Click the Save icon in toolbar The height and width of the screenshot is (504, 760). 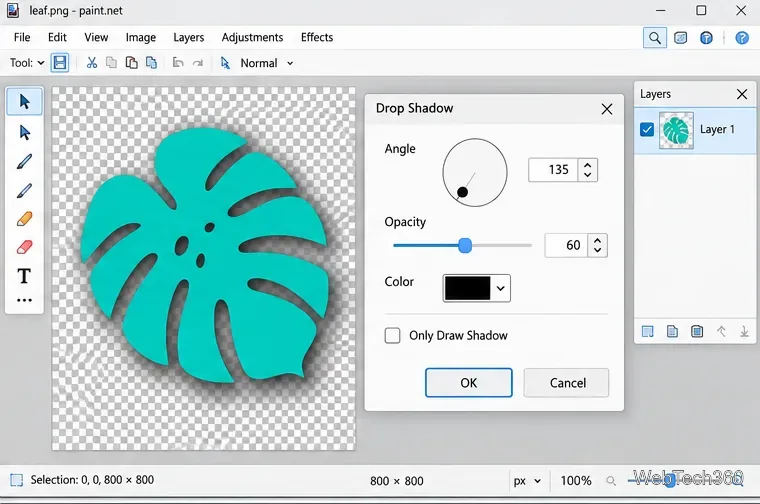pyautogui.click(x=60, y=63)
